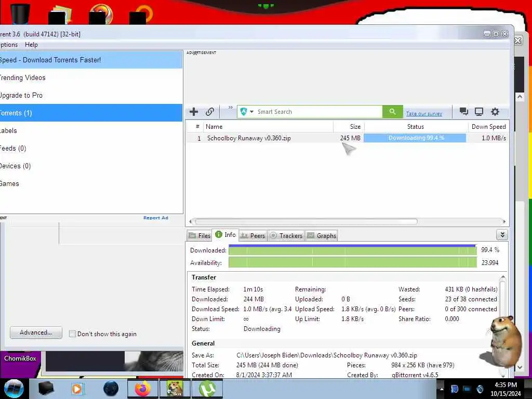
Task: Open uTorrent taskbar icon
Action: pyautogui.click(x=207, y=389)
